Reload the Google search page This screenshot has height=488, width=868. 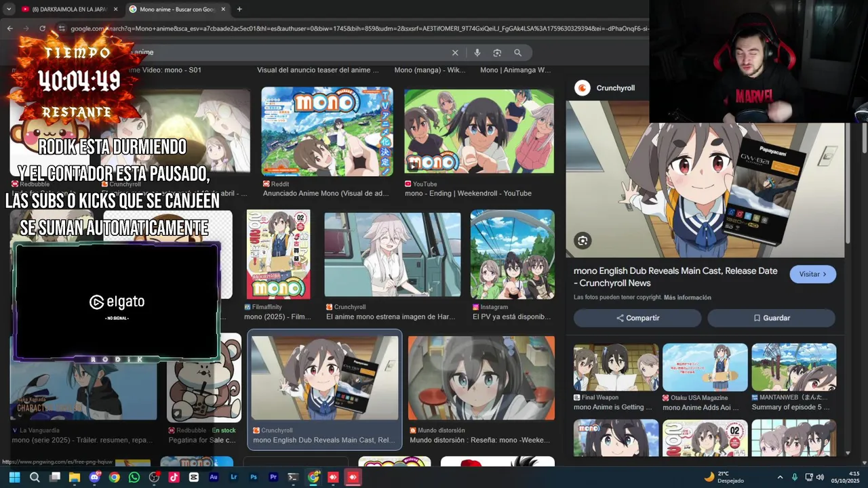point(42,28)
